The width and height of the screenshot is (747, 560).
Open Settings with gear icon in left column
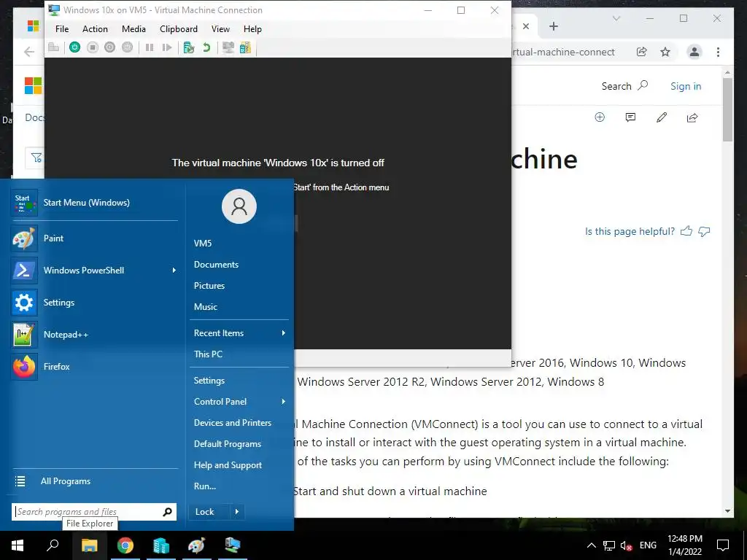click(x=94, y=303)
